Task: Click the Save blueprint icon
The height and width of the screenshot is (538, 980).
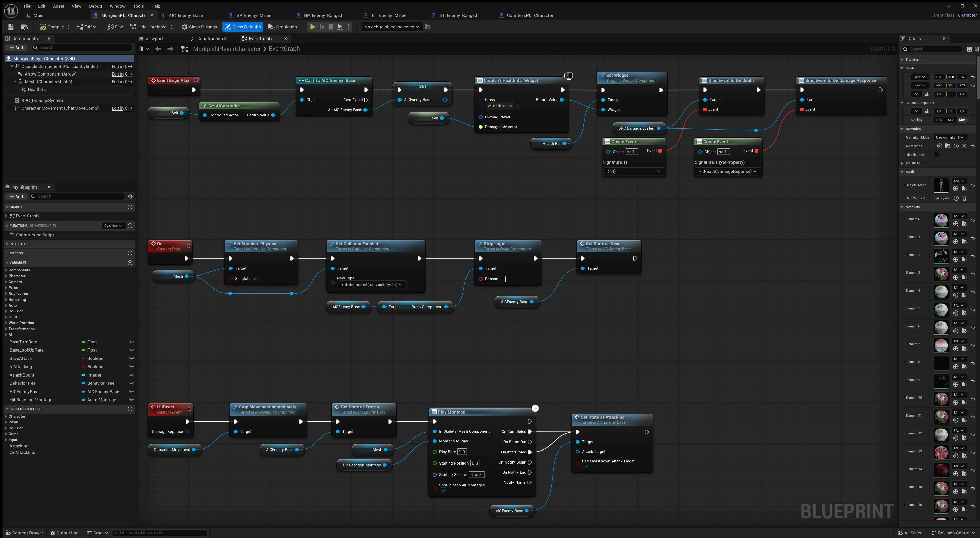Action: [x=11, y=27]
